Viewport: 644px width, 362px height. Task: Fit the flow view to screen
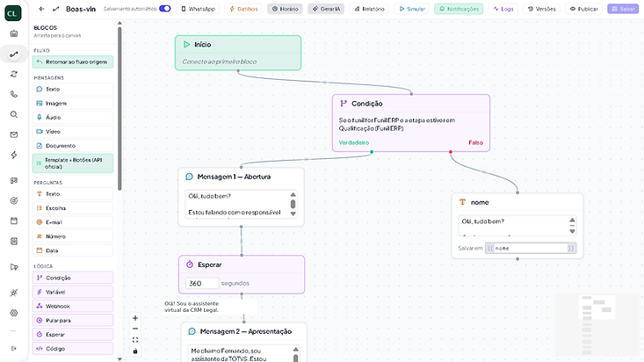pyautogui.click(x=135, y=340)
